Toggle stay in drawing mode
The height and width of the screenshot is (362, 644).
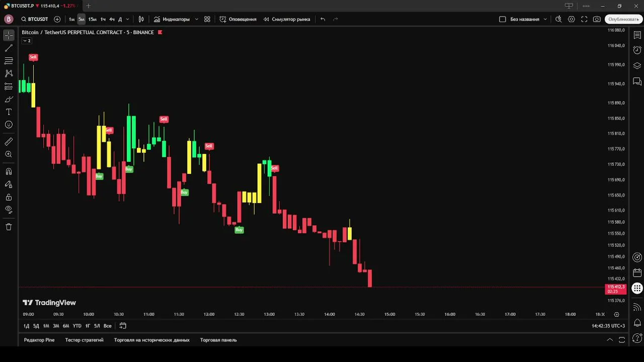9,184
